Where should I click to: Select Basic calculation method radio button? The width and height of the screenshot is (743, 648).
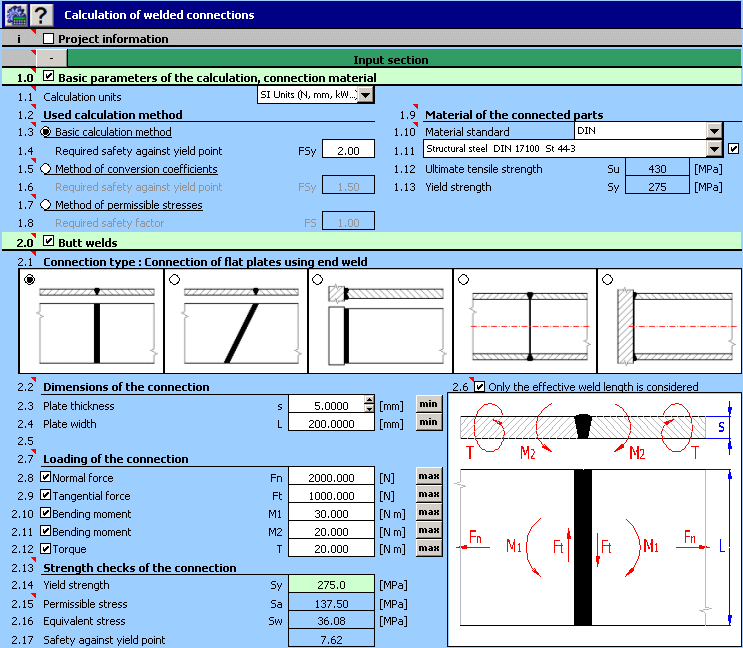pyautogui.click(x=46, y=132)
